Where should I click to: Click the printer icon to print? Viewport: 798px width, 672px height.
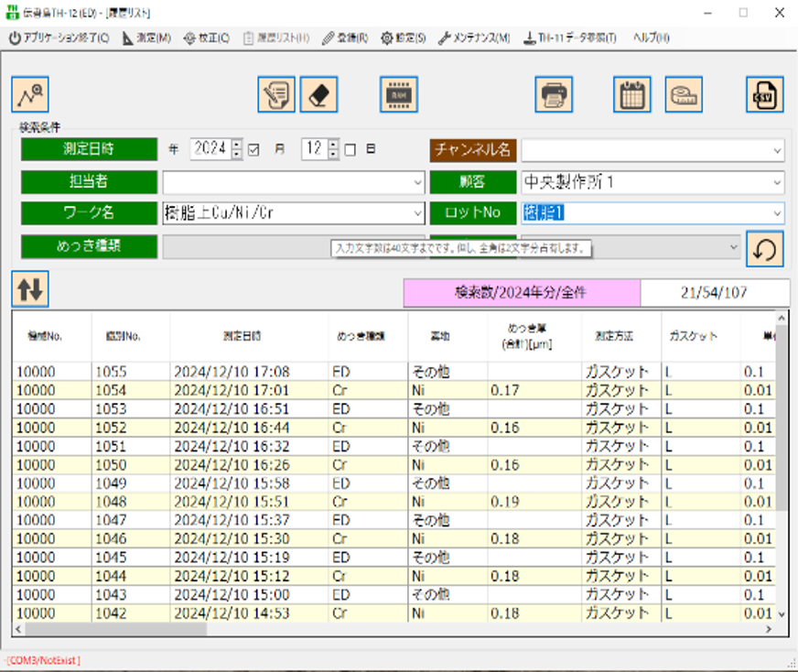[x=554, y=94]
